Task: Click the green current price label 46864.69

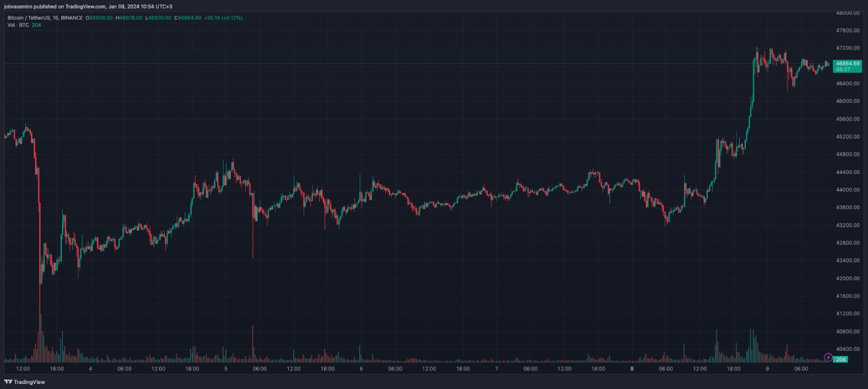Action: click(x=847, y=63)
